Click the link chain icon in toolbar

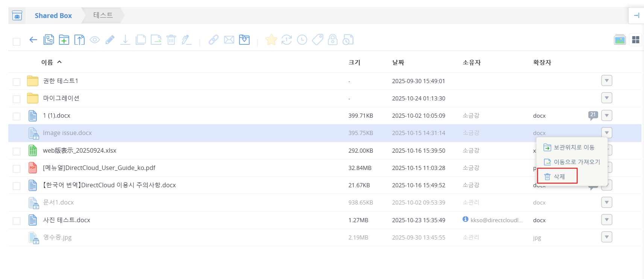[214, 40]
